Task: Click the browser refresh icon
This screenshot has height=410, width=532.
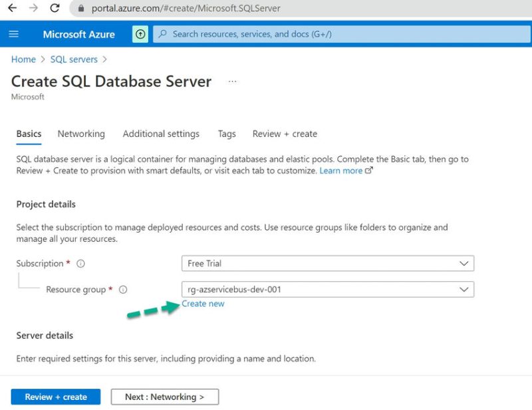Action: tap(54, 9)
